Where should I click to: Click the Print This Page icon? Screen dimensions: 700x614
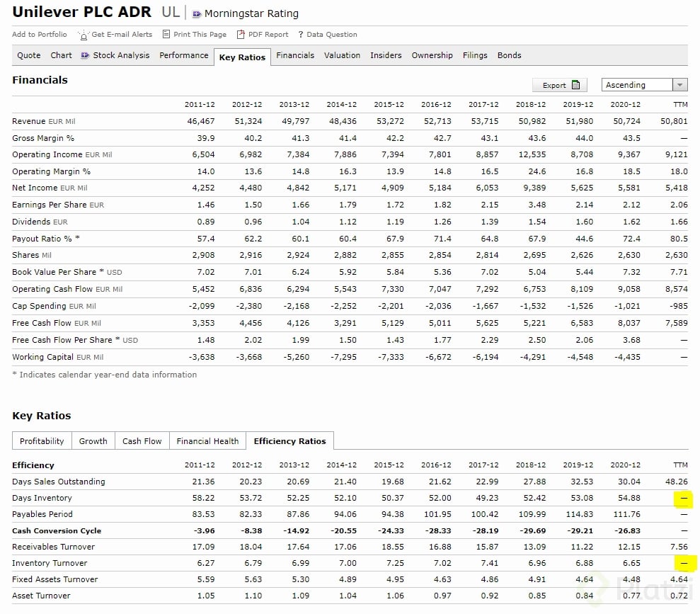click(x=166, y=35)
